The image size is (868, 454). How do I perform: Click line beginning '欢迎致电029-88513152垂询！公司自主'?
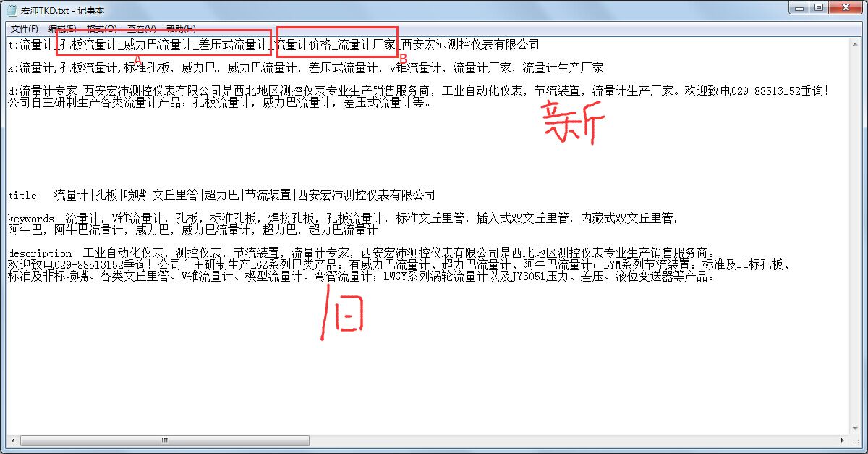399,265
